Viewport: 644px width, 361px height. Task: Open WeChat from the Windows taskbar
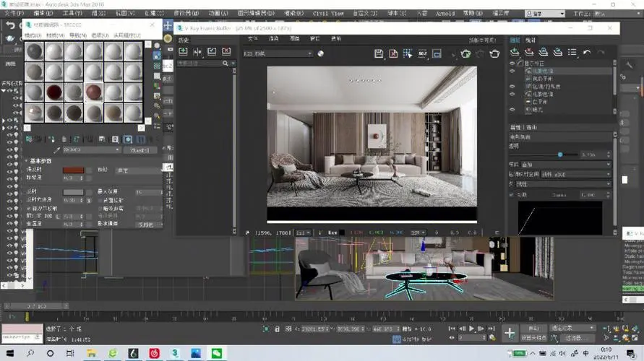click(x=217, y=352)
